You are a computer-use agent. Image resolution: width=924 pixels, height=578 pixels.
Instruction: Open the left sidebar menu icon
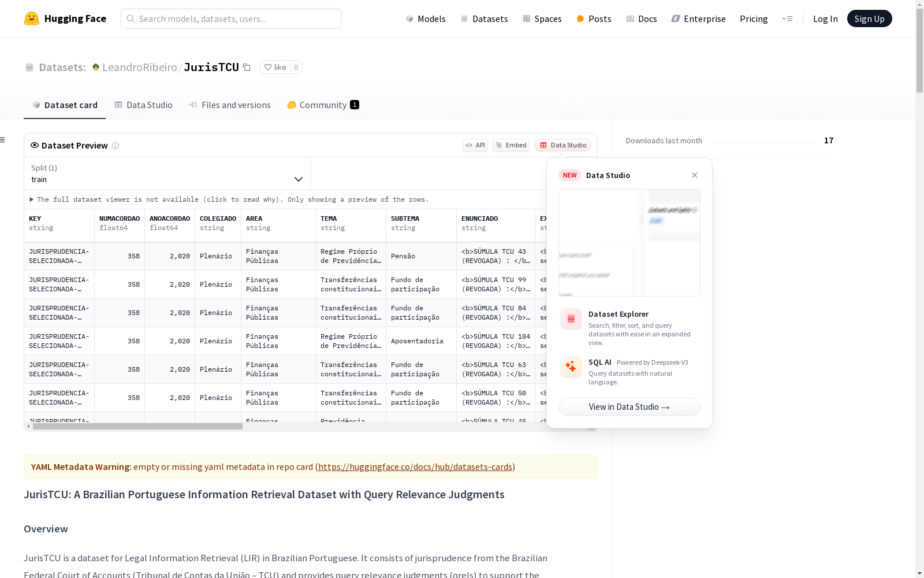[3, 140]
